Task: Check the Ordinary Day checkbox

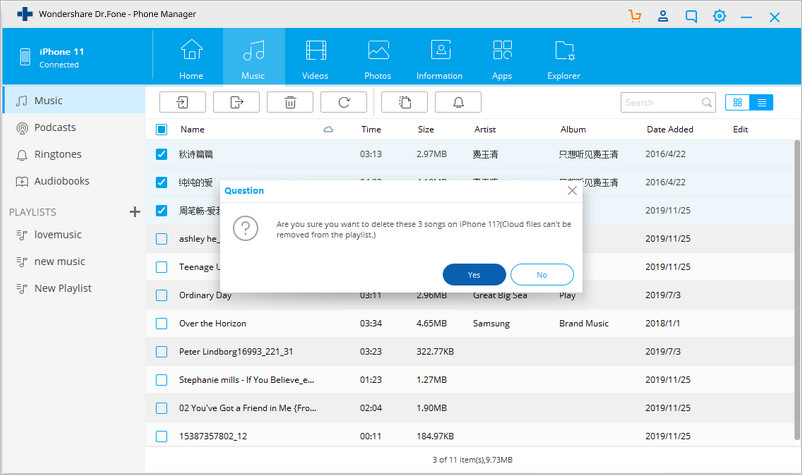Action: [x=161, y=295]
